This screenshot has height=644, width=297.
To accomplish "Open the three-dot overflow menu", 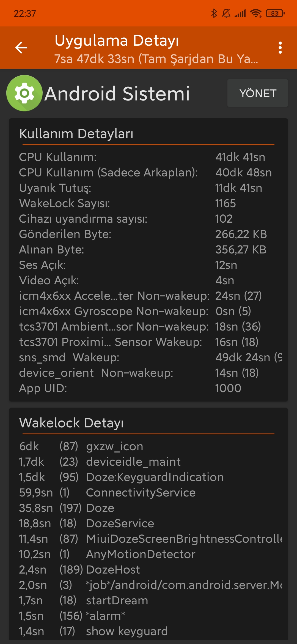I will (x=280, y=48).
